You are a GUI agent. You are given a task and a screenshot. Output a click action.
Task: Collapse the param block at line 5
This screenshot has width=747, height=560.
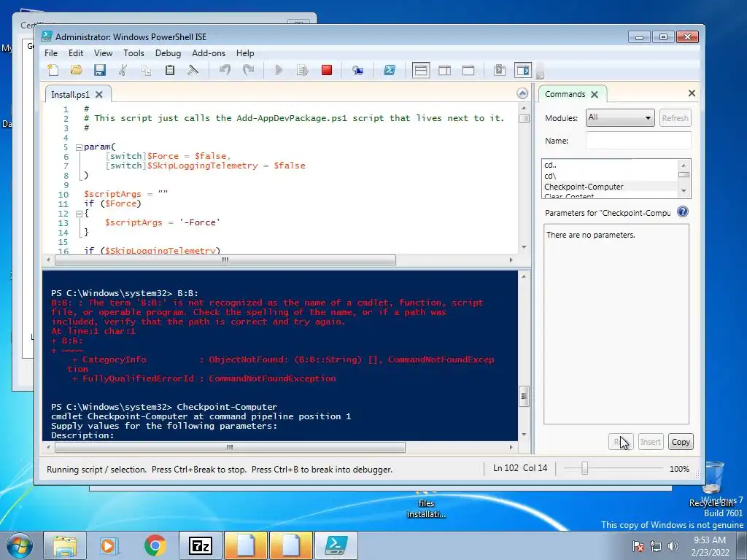(79, 147)
